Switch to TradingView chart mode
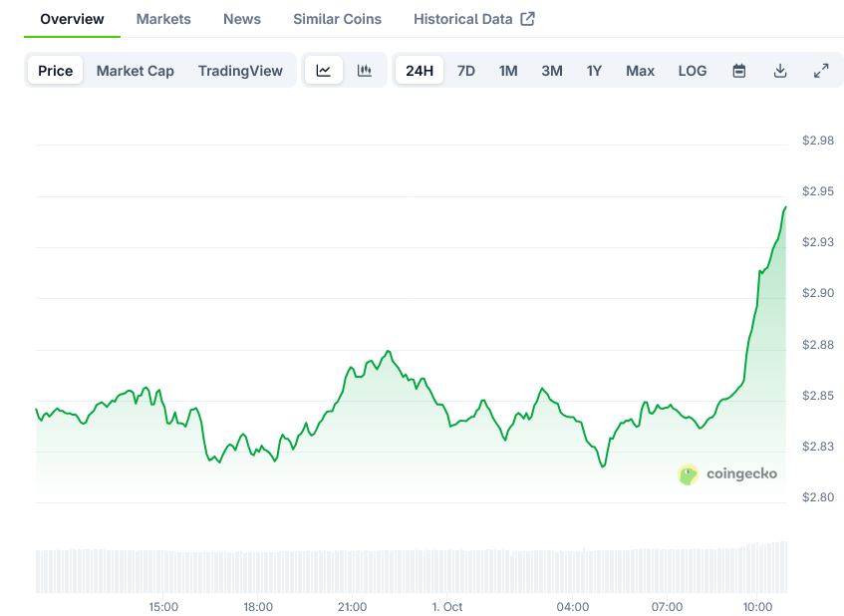 (x=240, y=71)
